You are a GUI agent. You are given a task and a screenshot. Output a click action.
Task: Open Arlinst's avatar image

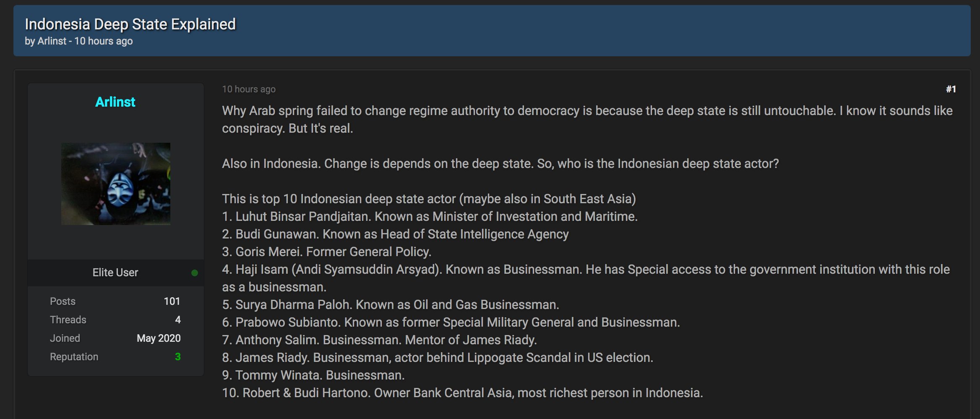coord(116,183)
